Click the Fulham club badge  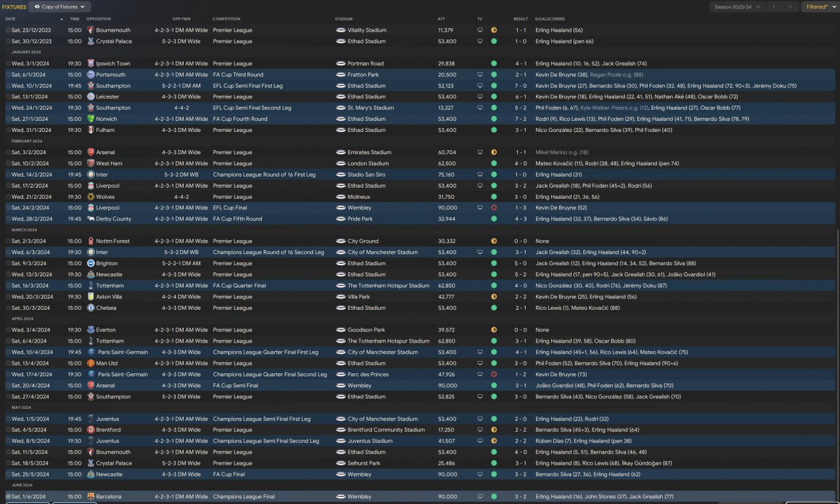click(x=91, y=130)
